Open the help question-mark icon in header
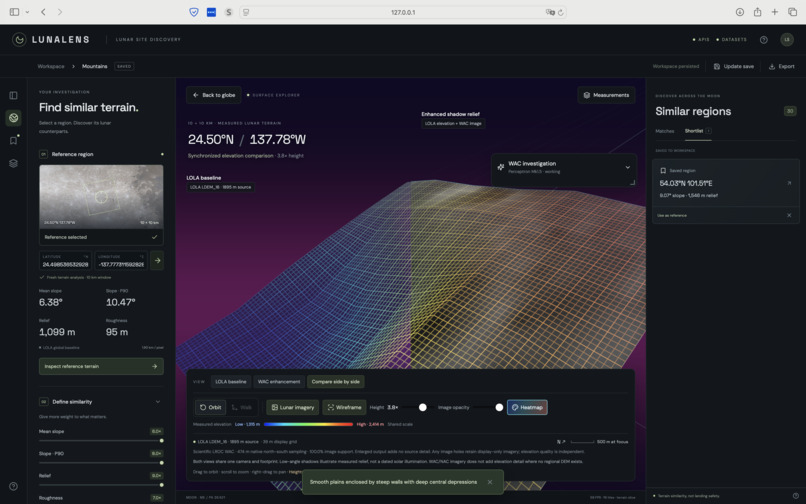 pos(764,40)
